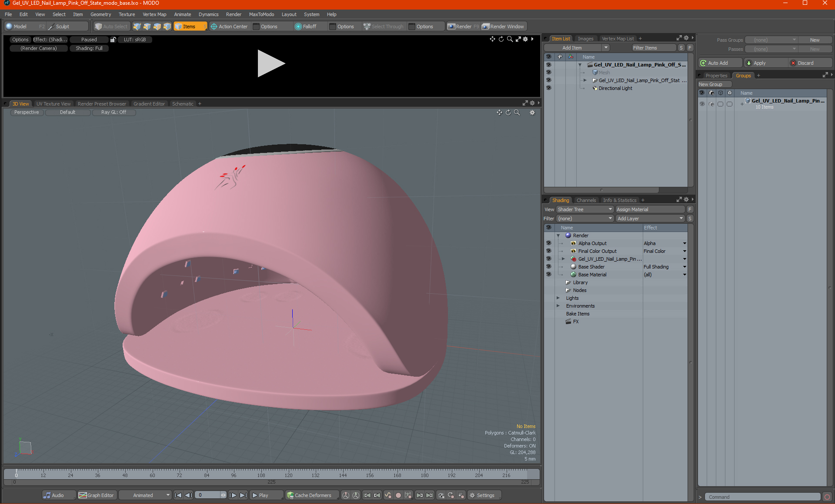The image size is (835, 504).
Task: Switch to UV Texture View tab
Action: point(53,104)
